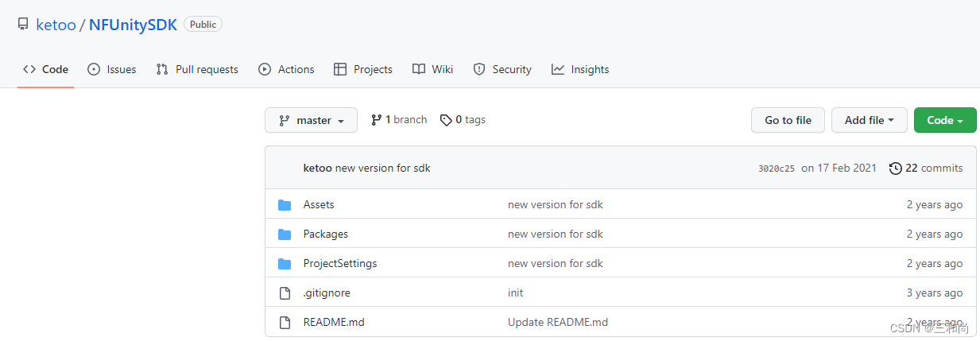
Task: Click the ProjectSettings folder icon
Action: pos(285,264)
